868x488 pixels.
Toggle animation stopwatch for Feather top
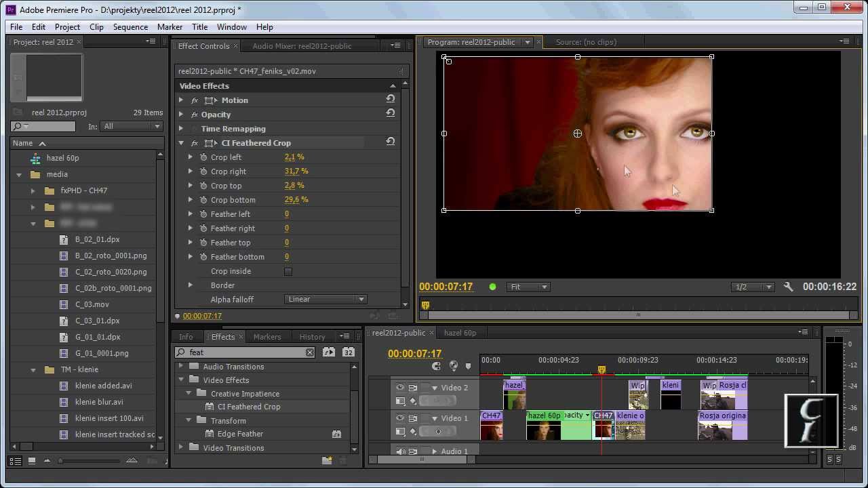203,243
